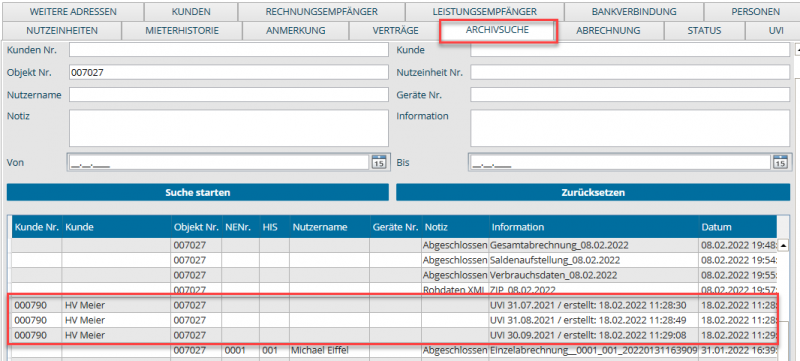Image resolution: width=800 pixels, height=361 pixels.
Task: Click the NENr. column header
Action: [240, 227]
